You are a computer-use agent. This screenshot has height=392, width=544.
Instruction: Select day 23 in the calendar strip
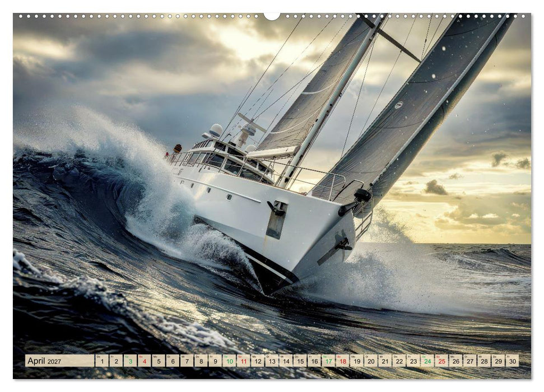[x=413, y=361]
